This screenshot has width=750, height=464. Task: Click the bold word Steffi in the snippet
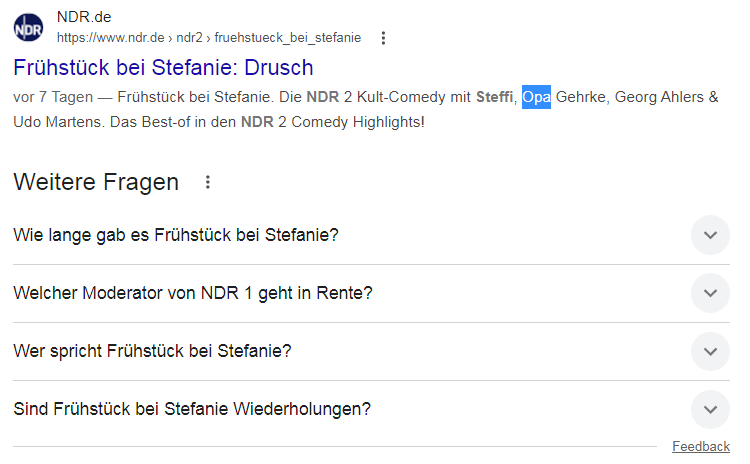click(x=495, y=97)
